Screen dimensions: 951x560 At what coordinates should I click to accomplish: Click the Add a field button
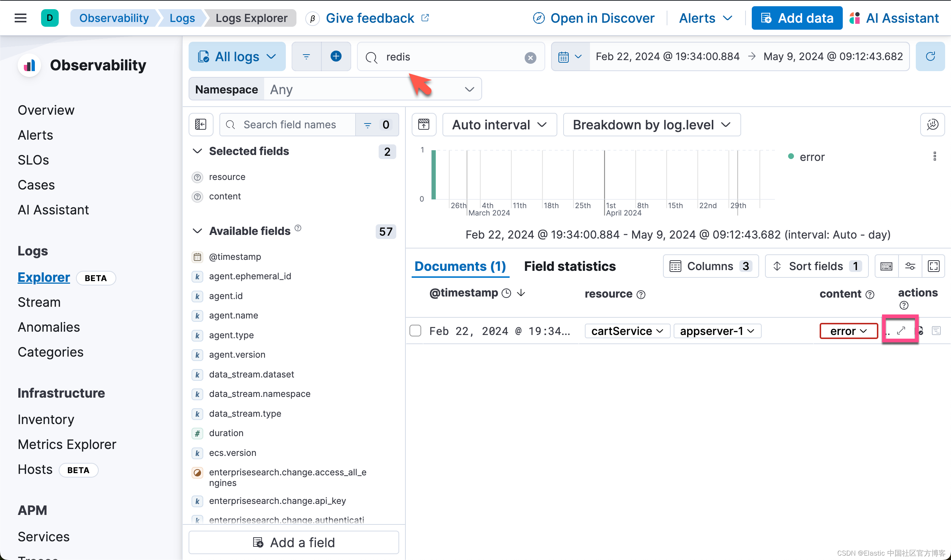pyautogui.click(x=294, y=542)
